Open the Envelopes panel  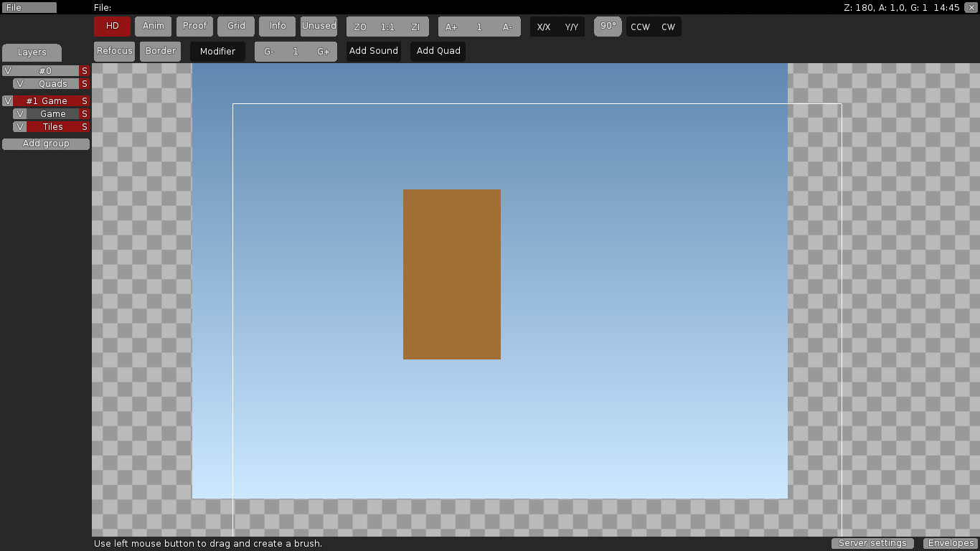(x=950, y=543)
